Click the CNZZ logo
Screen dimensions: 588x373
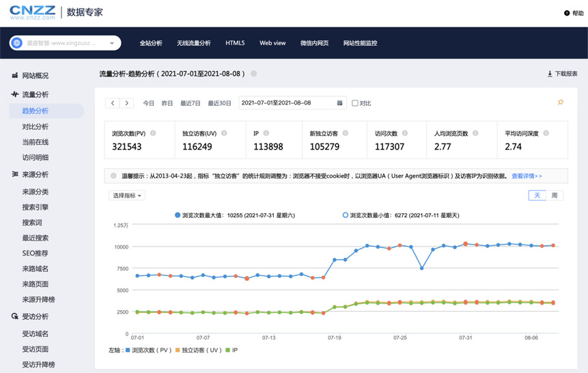click(x=32, y=12)
